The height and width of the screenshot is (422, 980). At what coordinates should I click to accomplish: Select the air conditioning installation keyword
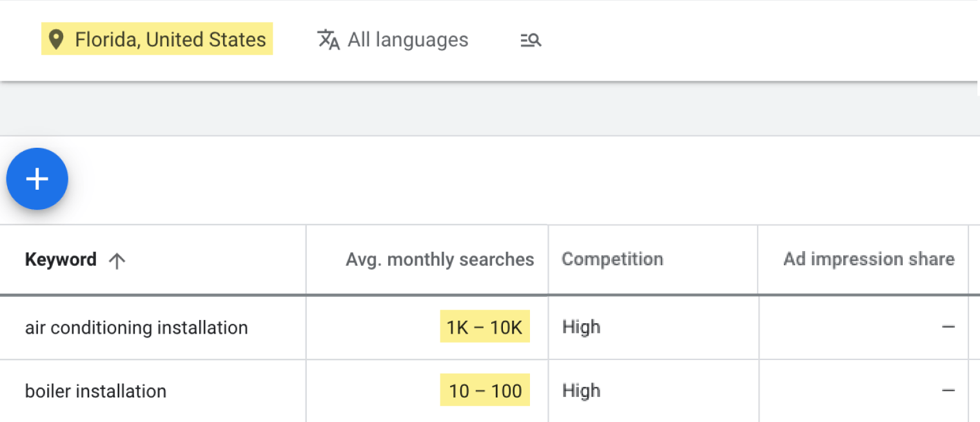click(x=136, y=327)
